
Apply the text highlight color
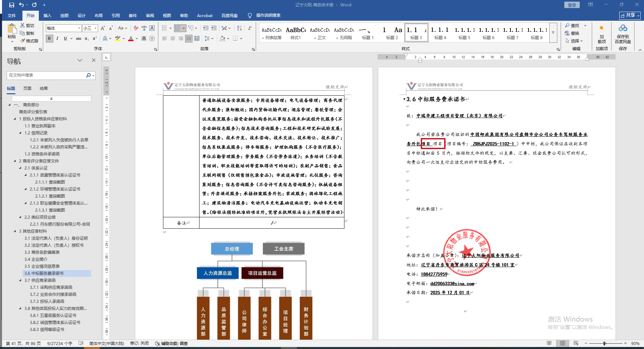(x=117, y=38)
